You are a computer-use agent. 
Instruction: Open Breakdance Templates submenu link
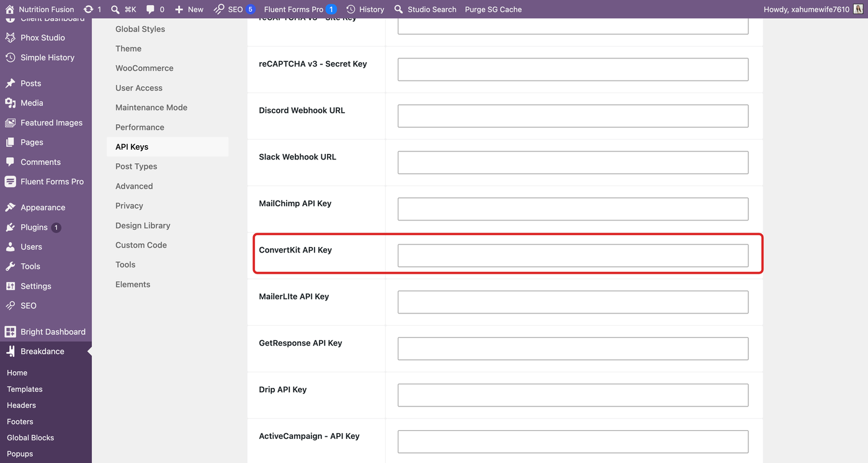(25, 389)
